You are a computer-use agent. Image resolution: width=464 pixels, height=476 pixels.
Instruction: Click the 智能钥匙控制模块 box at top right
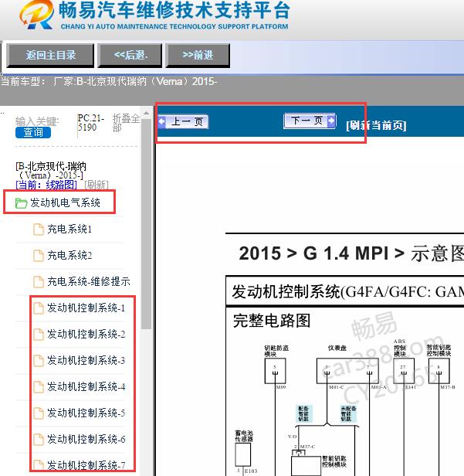(439, 371)
